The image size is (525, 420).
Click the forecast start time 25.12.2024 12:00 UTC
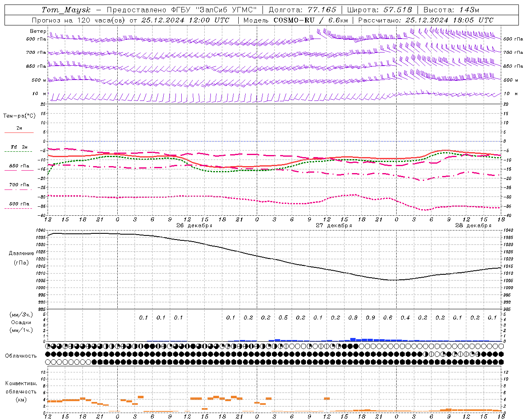(185, 20)
